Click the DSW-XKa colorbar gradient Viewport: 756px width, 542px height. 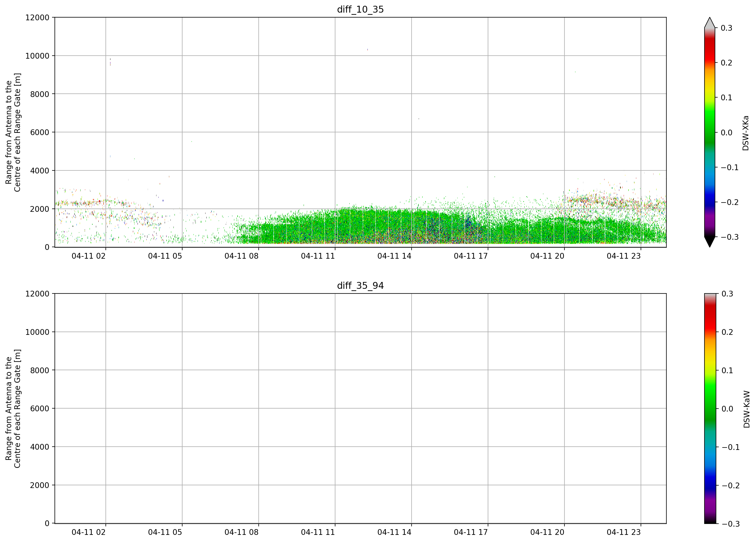click(x=710, y=132)
